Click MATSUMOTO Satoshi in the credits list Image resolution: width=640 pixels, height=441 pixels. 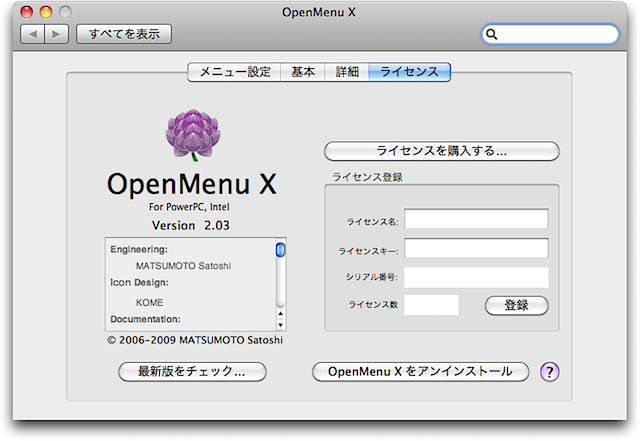[x=183, y=266]
